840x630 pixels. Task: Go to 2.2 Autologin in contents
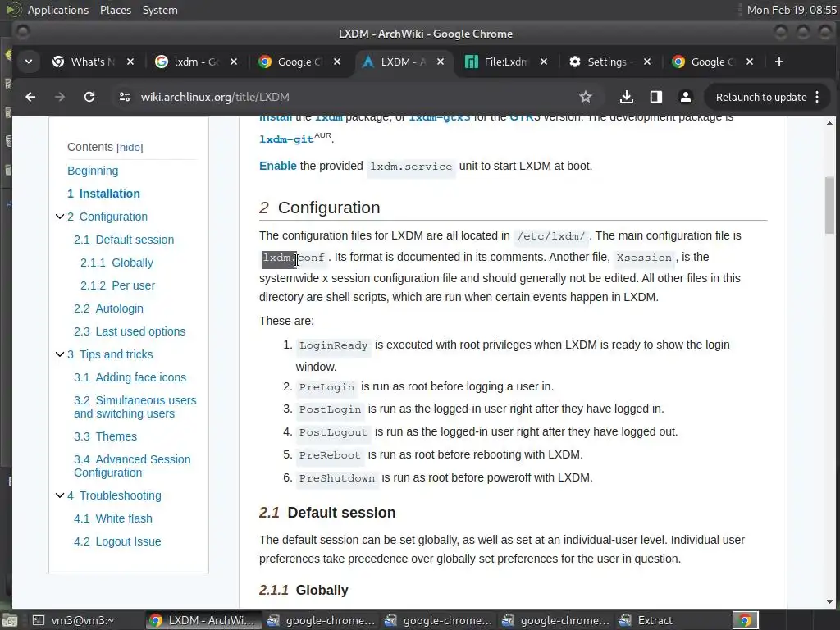click(109, 308)
